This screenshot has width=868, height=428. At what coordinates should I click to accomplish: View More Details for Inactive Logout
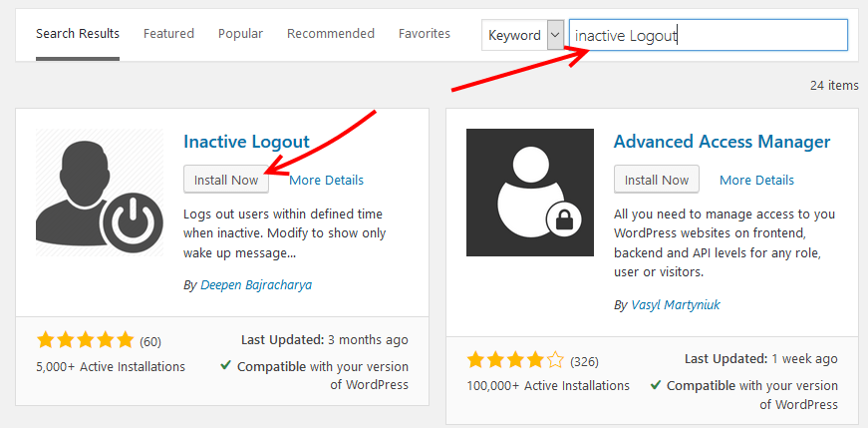(327, 181)
